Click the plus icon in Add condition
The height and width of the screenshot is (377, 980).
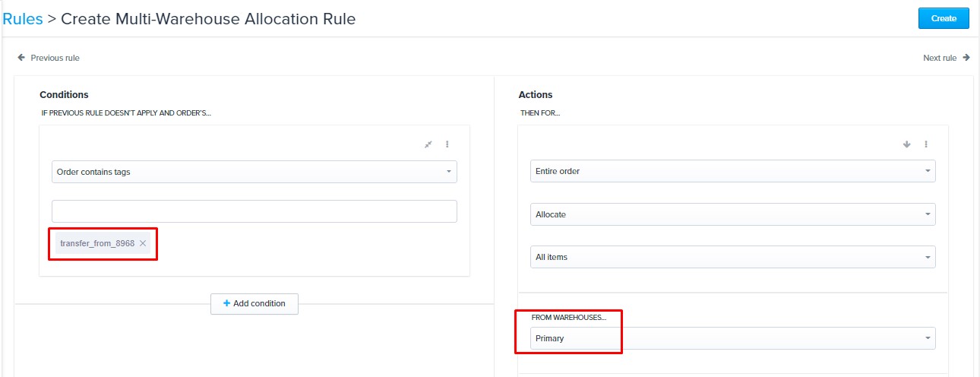pyautogui.click(x=226, y=303)
